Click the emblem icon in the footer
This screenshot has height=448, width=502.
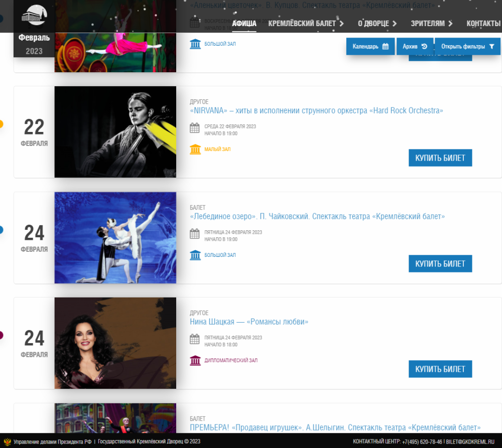[x=7, y=442]
